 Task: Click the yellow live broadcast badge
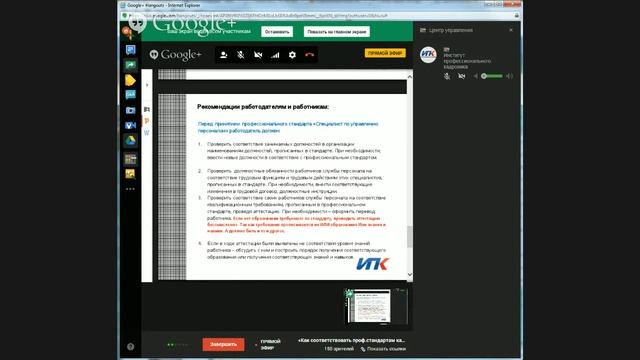click(385, 53)
